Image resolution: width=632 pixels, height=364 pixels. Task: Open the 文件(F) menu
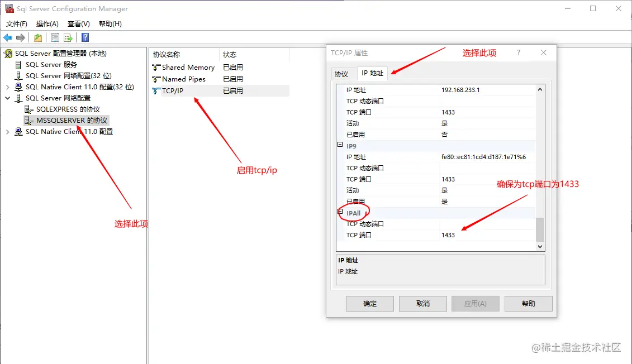[17, 24]
